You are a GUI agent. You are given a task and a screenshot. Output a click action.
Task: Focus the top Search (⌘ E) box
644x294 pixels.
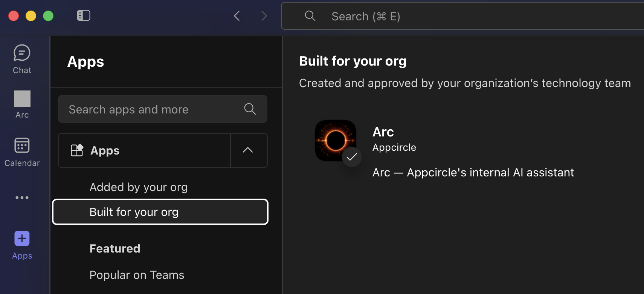(462, 16)
